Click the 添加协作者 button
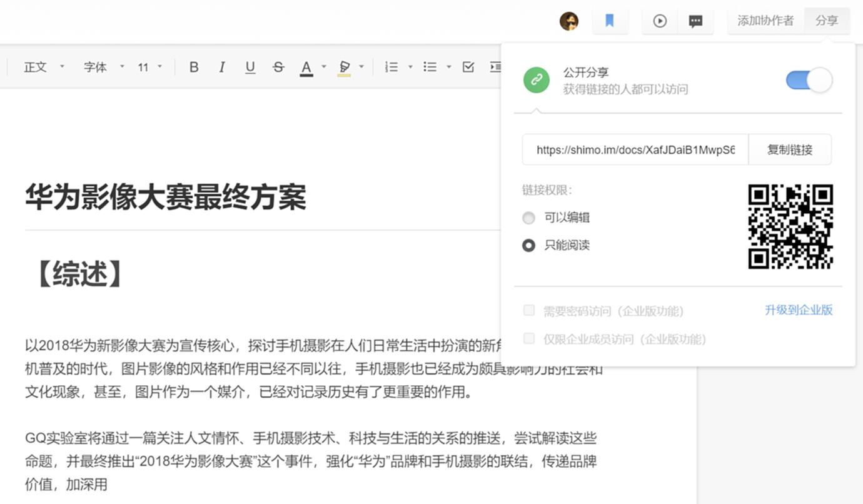Screen dimensions: 863x504 [765, 21]
